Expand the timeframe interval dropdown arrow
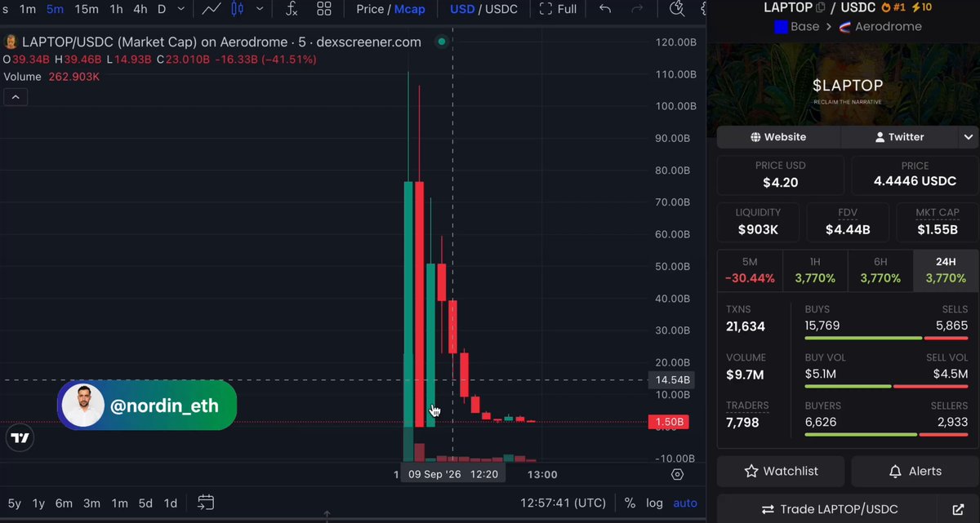 coord(182,9)
